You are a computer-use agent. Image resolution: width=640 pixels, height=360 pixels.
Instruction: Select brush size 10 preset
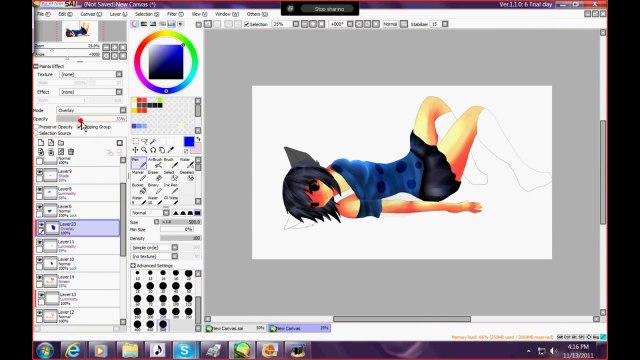138,275
